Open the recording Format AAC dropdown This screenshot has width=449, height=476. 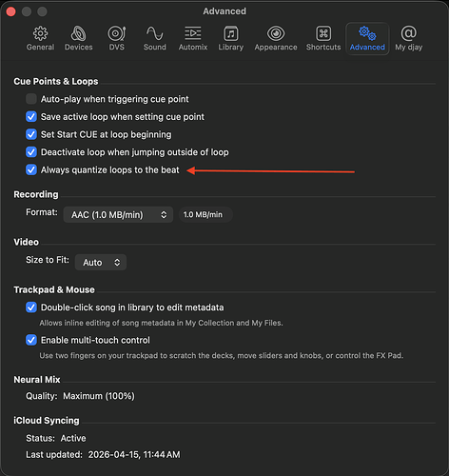(x=118, y=215)
